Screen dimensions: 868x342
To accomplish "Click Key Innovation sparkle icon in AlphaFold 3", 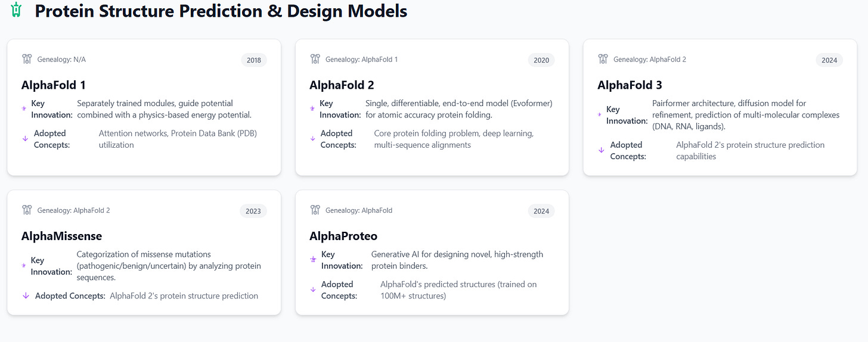I will click(600, 114).
